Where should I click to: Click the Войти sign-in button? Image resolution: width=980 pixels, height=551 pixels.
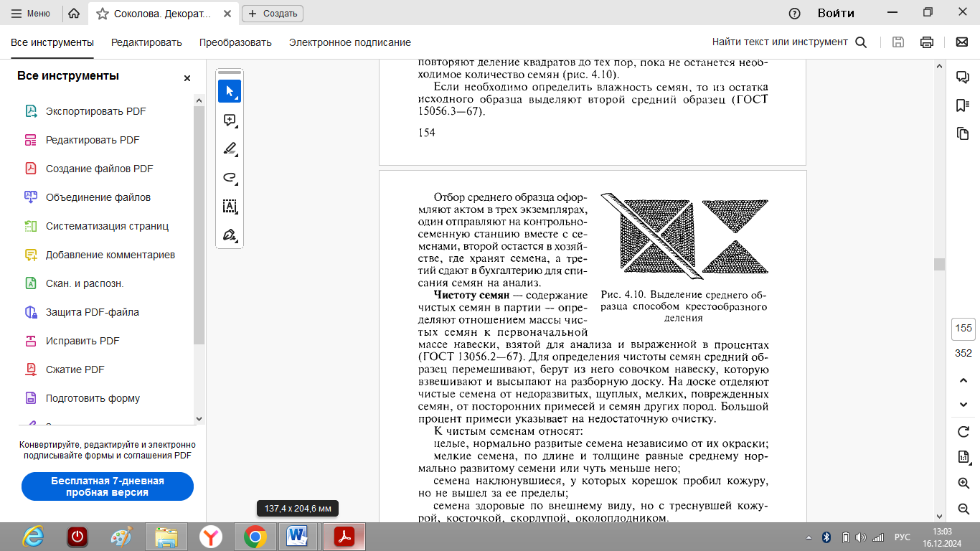tap(836, 13)
